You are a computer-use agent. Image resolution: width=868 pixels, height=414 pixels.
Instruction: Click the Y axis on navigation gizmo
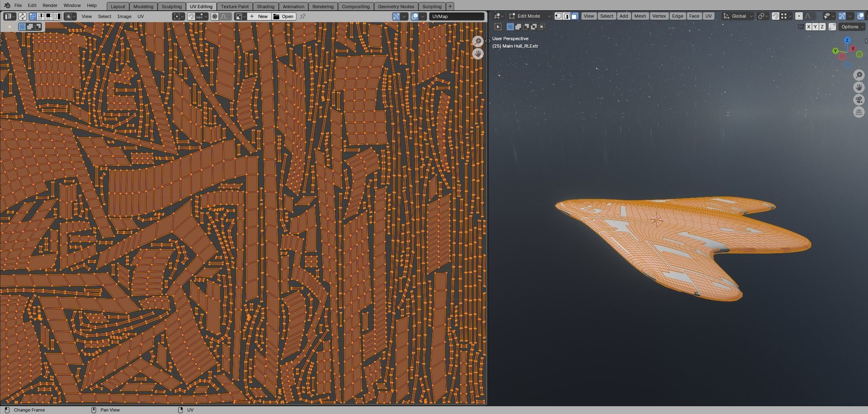tap(835, 51)
